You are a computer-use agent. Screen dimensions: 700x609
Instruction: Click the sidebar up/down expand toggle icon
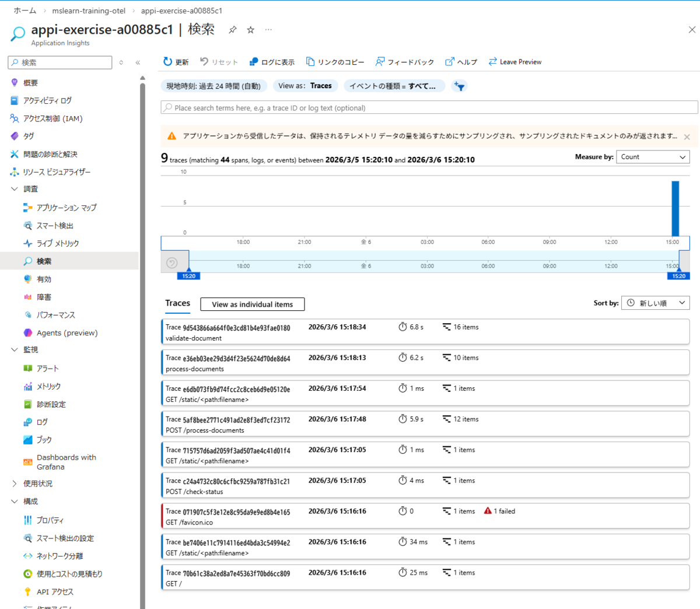click(121, 62)
